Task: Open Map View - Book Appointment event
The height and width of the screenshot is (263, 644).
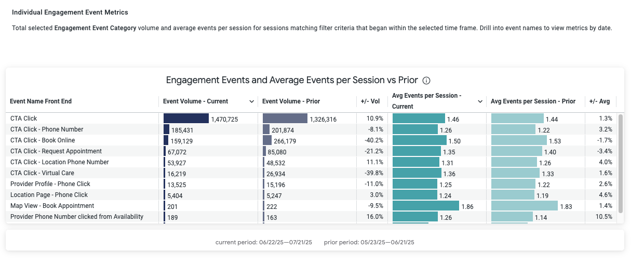Action: pyautogui.click(x=52, y=206)
